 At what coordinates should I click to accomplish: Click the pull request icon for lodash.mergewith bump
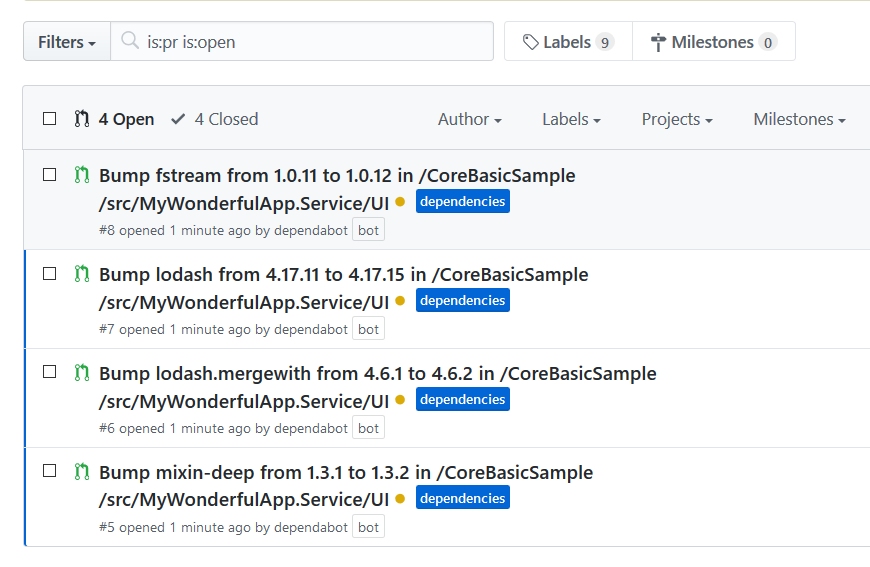[82, 373]
